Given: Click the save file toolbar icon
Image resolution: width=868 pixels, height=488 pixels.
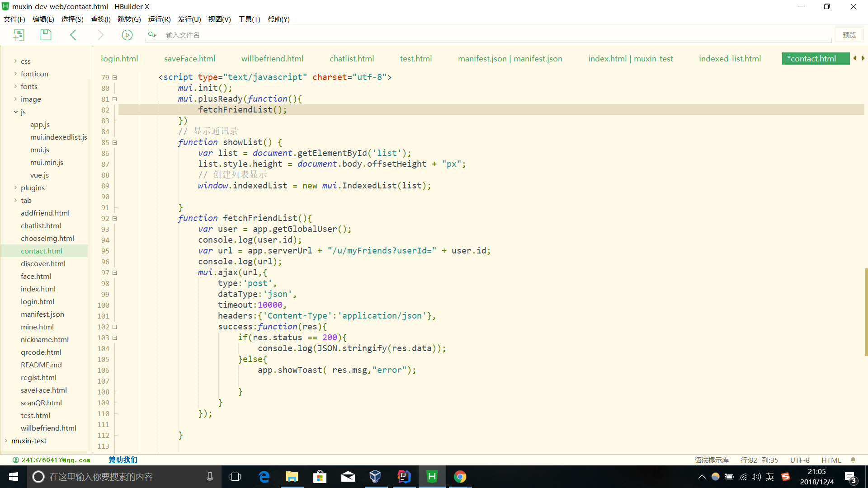Looking at the screenshot, I should 46,35.
